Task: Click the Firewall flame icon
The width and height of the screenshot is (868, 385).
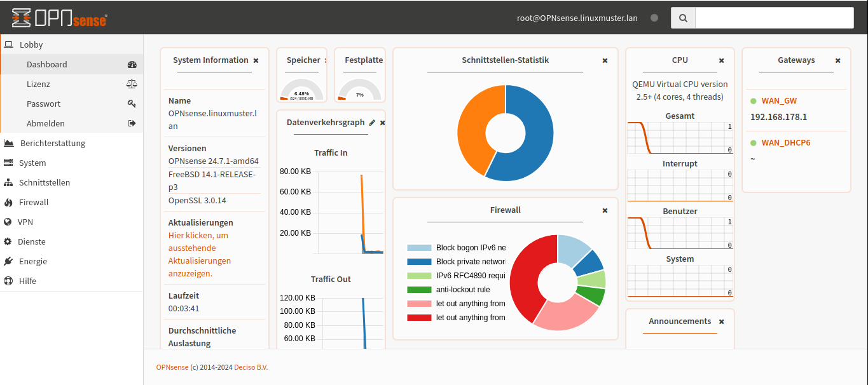Action: (8, 202)
